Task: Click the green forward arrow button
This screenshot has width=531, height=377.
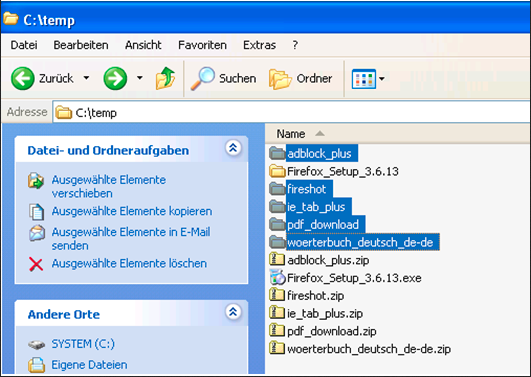Action: 115,78
